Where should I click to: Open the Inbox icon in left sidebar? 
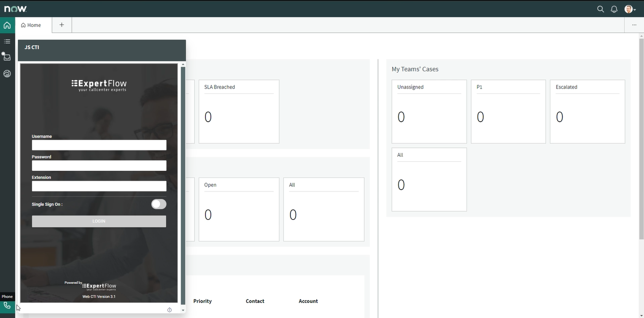[x=7, y=57]
